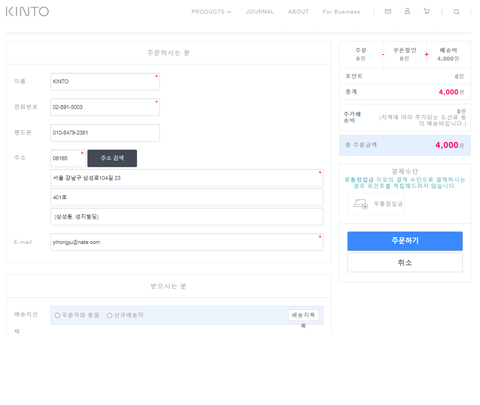
Task: Click the detail address field 401호
Action: point(187,197)
